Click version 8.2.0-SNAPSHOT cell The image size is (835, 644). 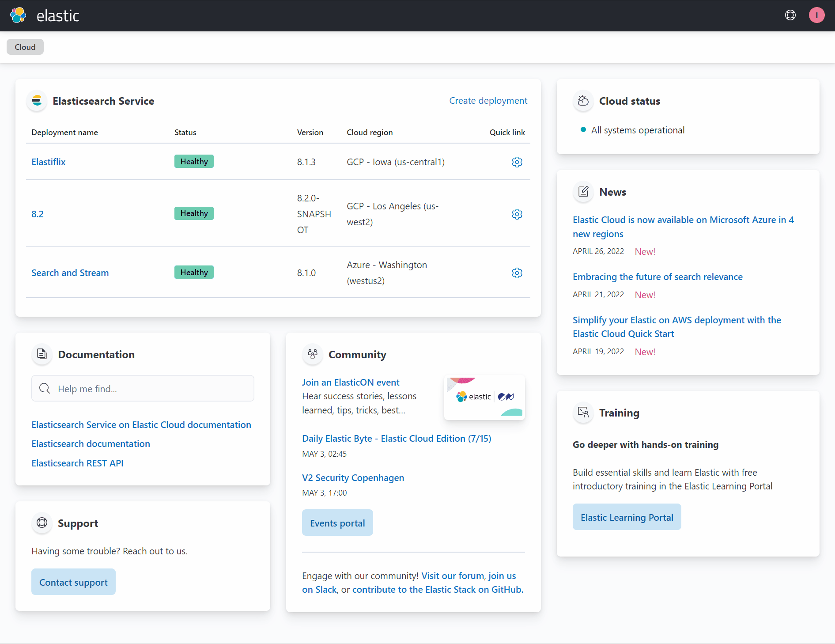coord(314,214)
